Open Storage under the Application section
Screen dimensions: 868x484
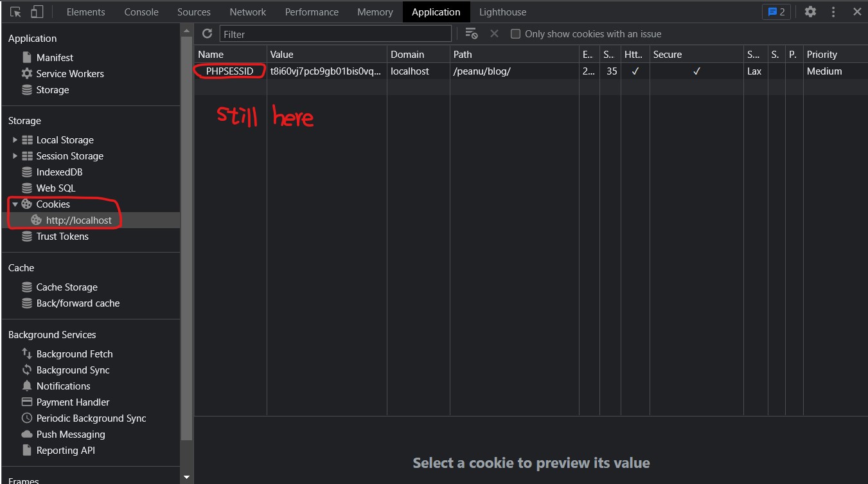53,90
